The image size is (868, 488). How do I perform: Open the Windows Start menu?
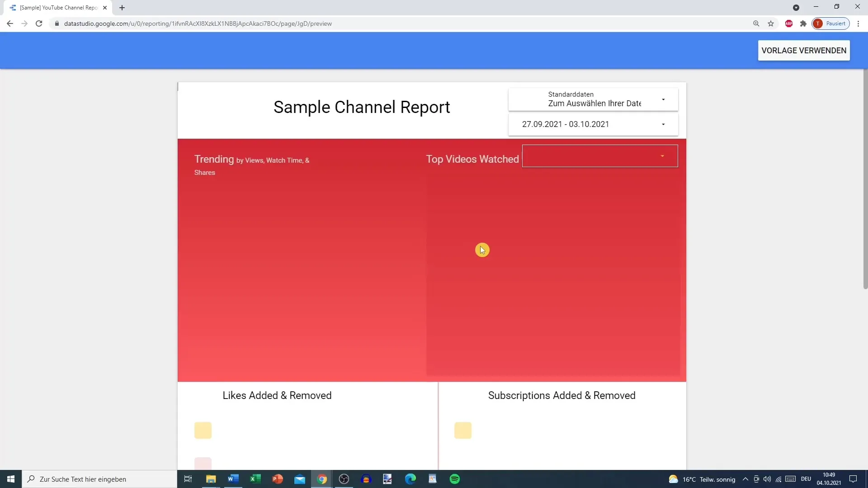tap(11, 479)
